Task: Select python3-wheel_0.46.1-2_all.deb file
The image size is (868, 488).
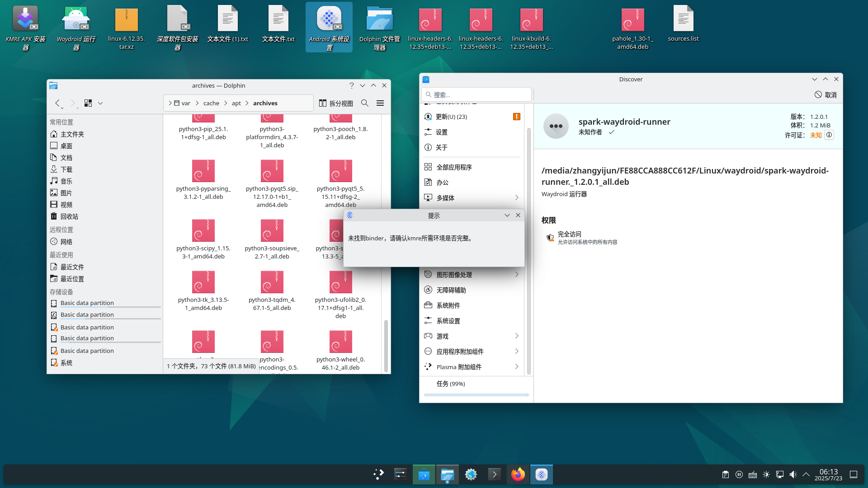Action: pyautogui.click(x=340, y=351)
